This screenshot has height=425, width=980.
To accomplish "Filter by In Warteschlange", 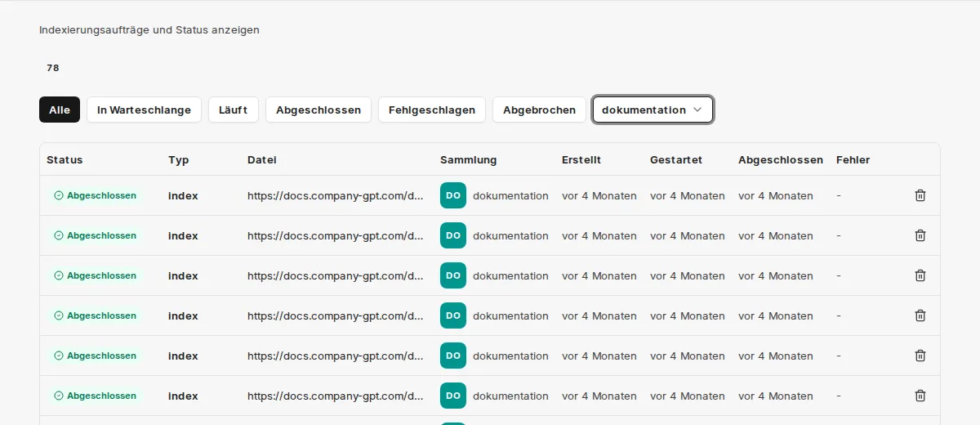I will click(x=144, y=110).
